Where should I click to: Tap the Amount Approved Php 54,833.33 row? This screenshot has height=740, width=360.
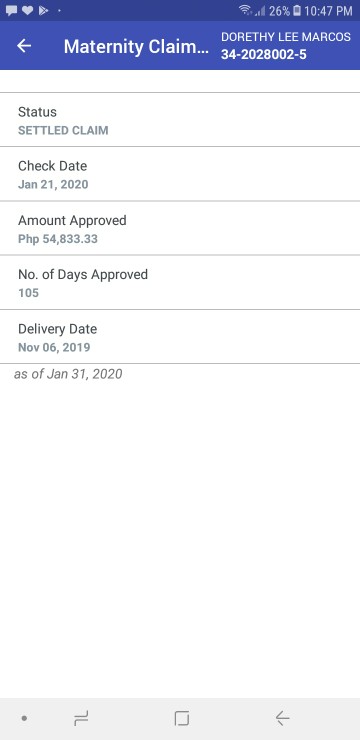[180, 228]
